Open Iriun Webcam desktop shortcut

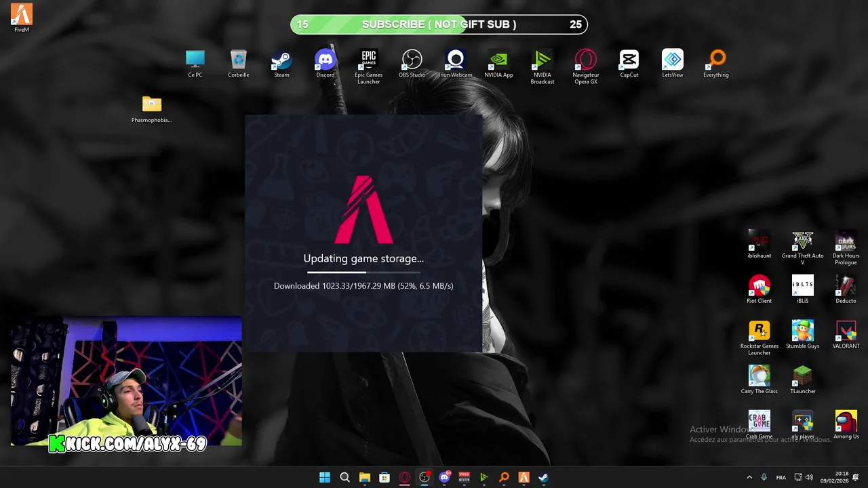[x=455, y=64]
